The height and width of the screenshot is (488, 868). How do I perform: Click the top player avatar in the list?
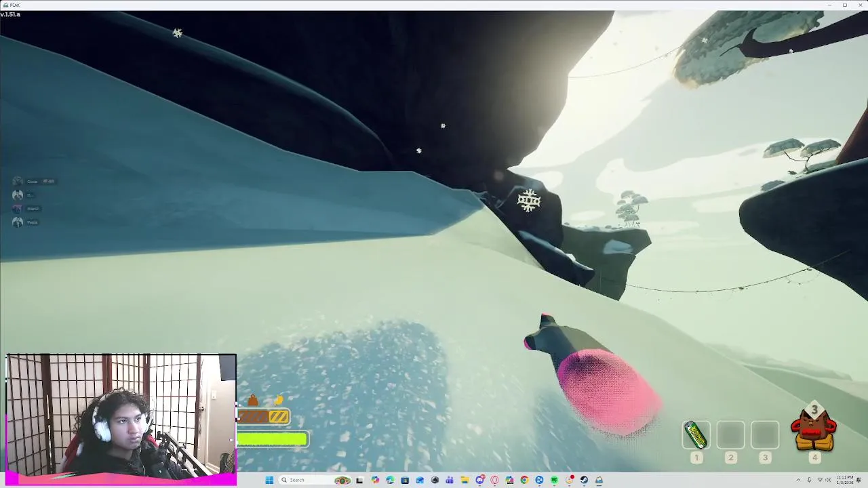pyautogui.click(x=18, y=182)
